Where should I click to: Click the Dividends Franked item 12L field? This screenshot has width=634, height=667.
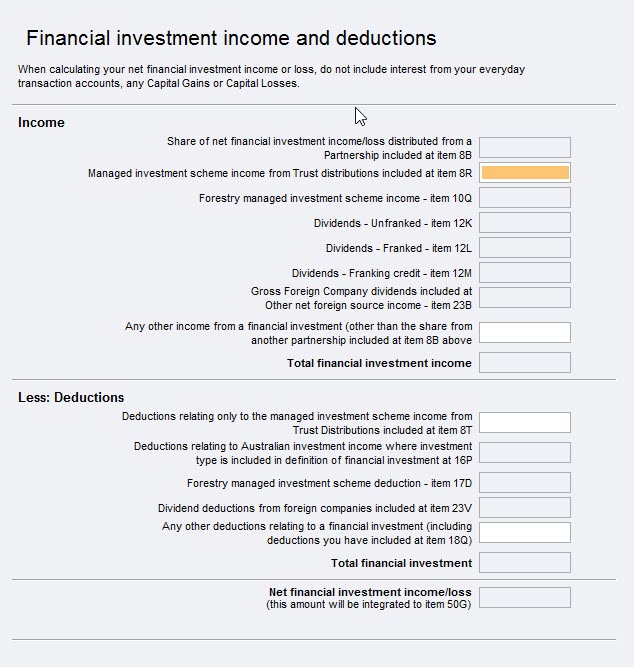524,248
